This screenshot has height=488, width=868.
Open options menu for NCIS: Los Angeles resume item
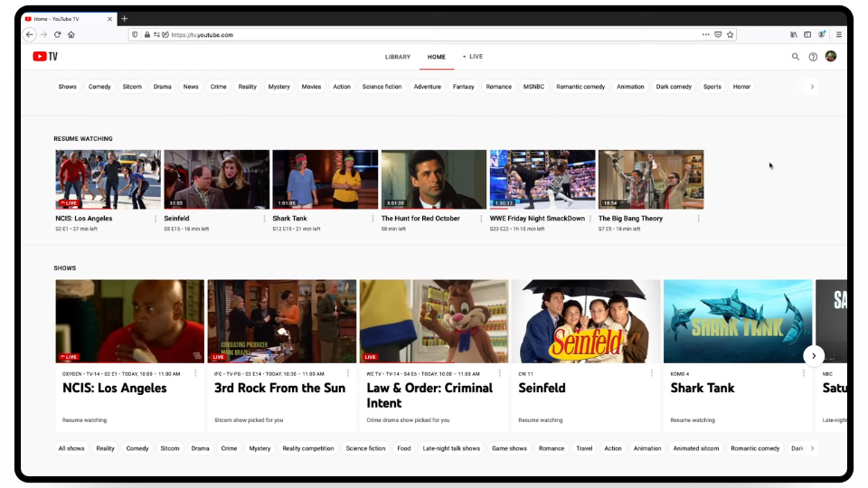point(155,219)
